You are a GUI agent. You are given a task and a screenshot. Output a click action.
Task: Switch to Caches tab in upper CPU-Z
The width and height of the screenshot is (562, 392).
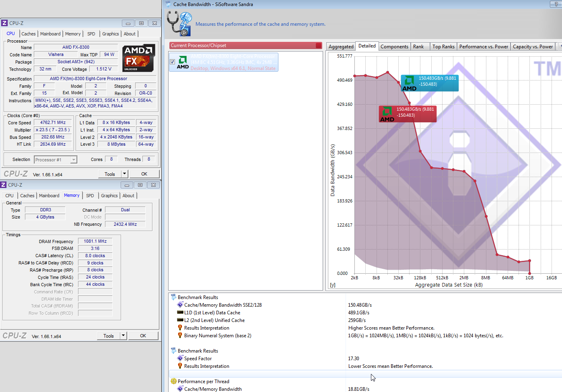[29, 34]
